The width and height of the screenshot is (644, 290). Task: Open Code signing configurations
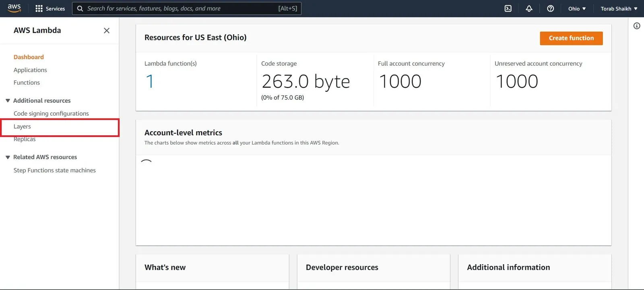(x=51, y=114)
